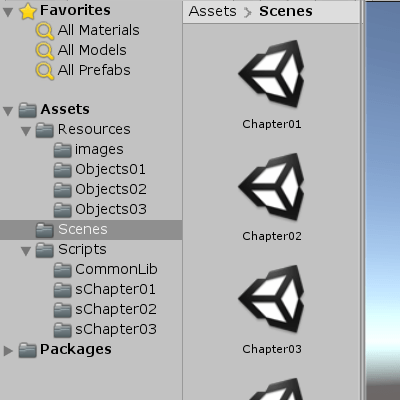Viewport: 400px width, 400px height.
Task: Go to Assets in the breadcrumb path
Action: pos(212,11)
